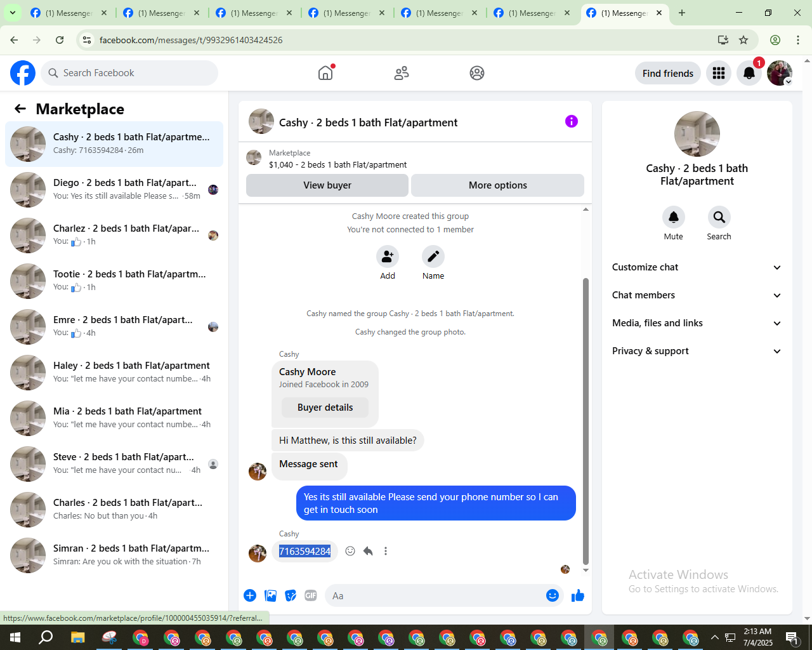Expand Privacy & support section

tap(697, 351)
